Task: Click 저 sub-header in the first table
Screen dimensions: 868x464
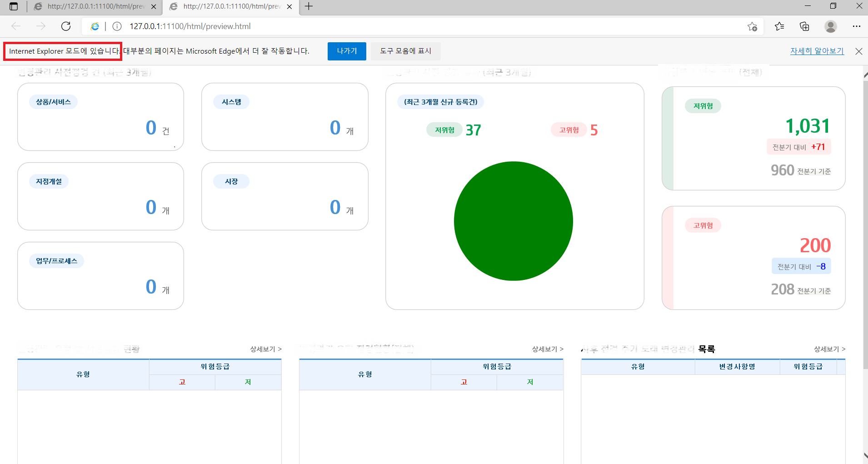Action: pos(248,382)
